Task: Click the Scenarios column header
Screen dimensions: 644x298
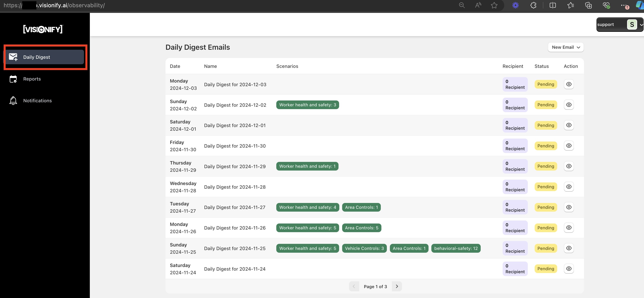Action: click(287, 66)
